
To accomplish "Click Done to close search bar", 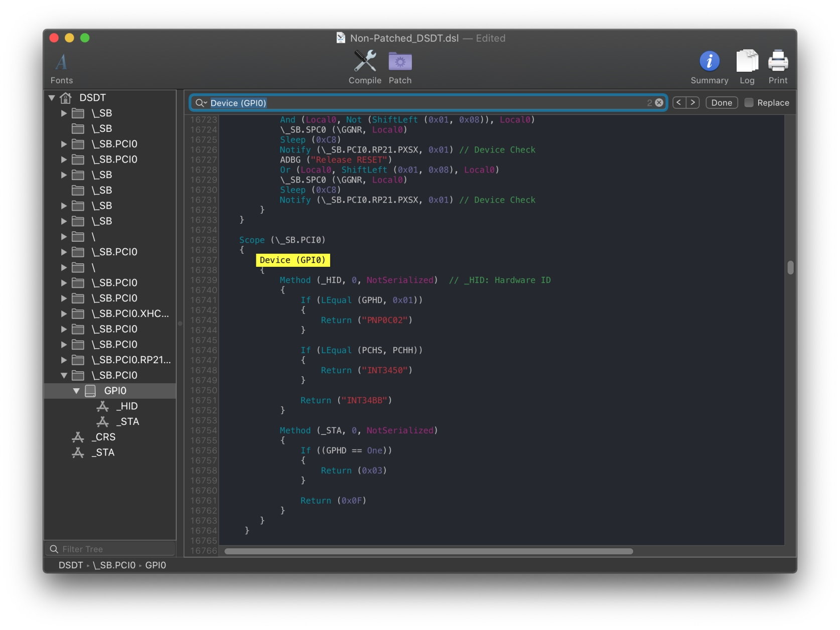I will tap(721, 103).
